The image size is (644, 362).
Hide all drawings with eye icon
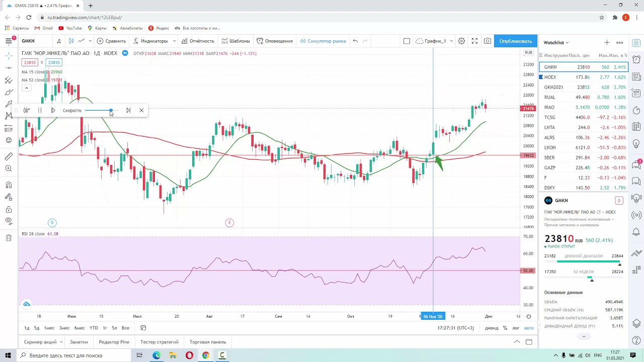click(9, 221)
